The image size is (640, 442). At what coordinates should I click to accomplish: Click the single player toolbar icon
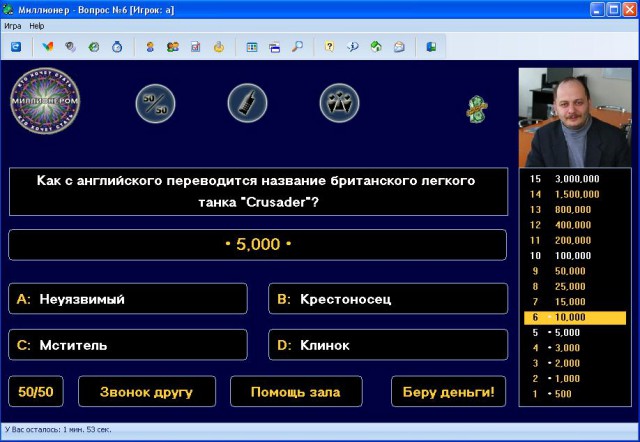pos(150,47)
